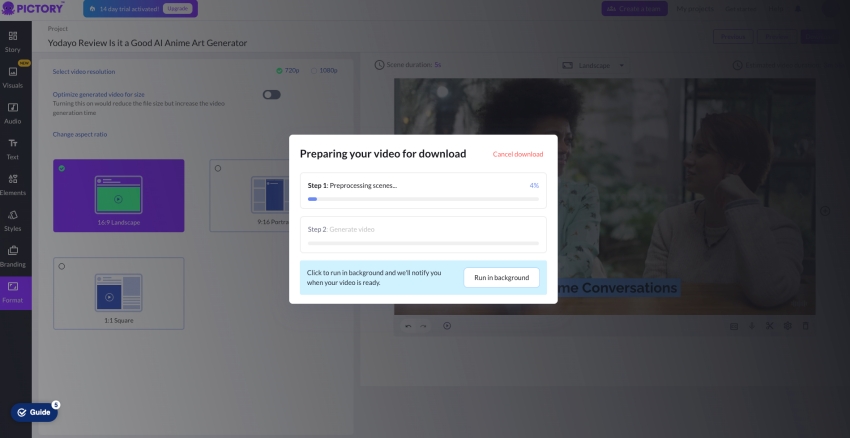Choose 1080p video resolution

point(324,70)
